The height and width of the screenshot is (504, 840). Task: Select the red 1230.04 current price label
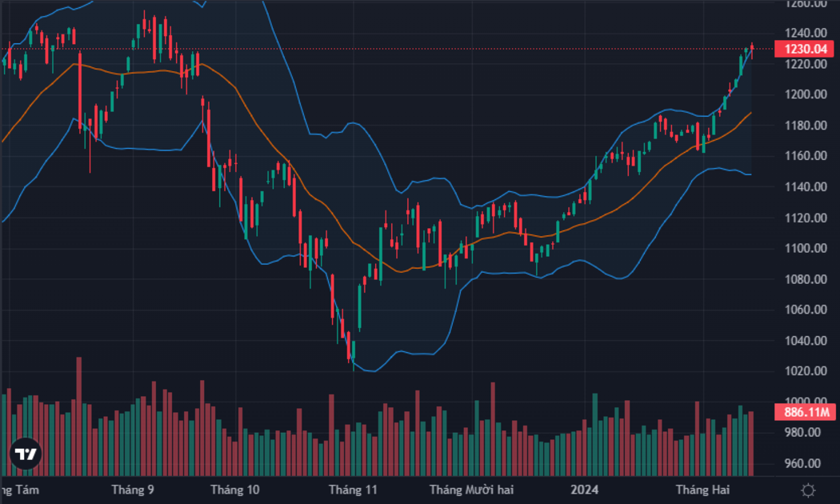pyautogui.click(x=805, y=50)
